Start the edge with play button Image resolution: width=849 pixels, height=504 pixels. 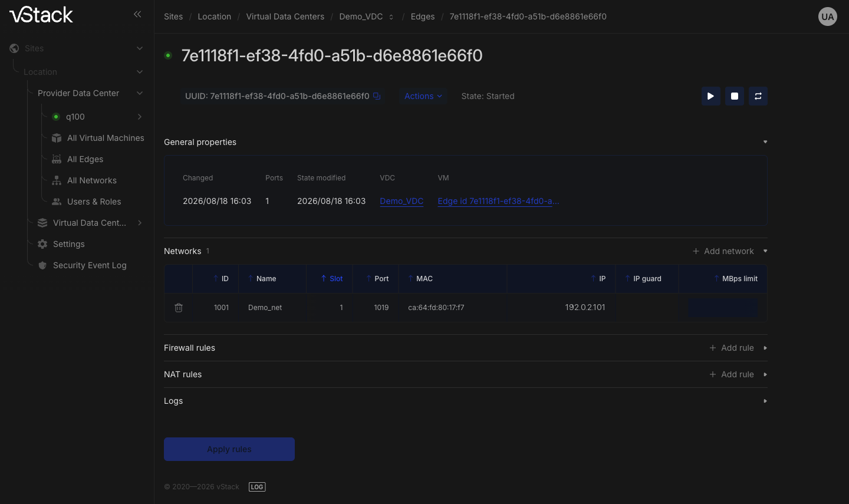(711, 96)
